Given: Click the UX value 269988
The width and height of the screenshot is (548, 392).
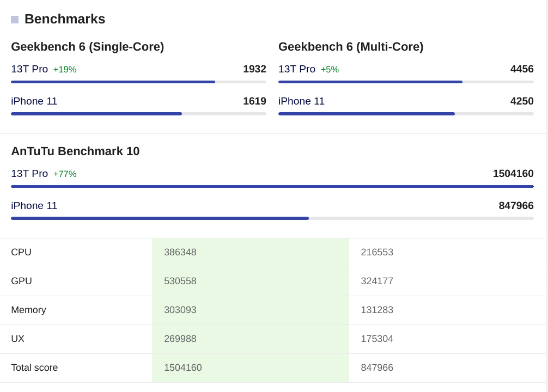Looking at the screenshot, I should 180,339.
